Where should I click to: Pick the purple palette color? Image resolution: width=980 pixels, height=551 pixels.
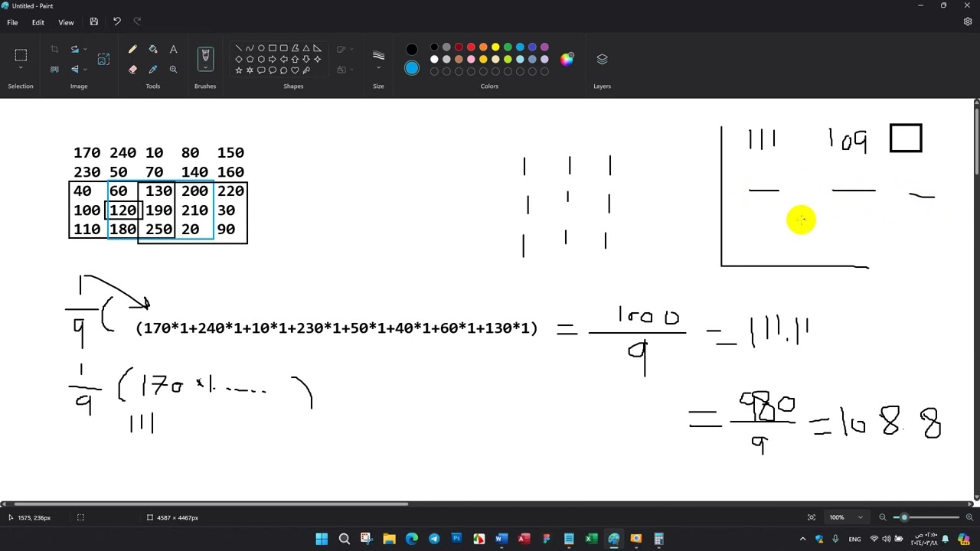click(544, 47)
